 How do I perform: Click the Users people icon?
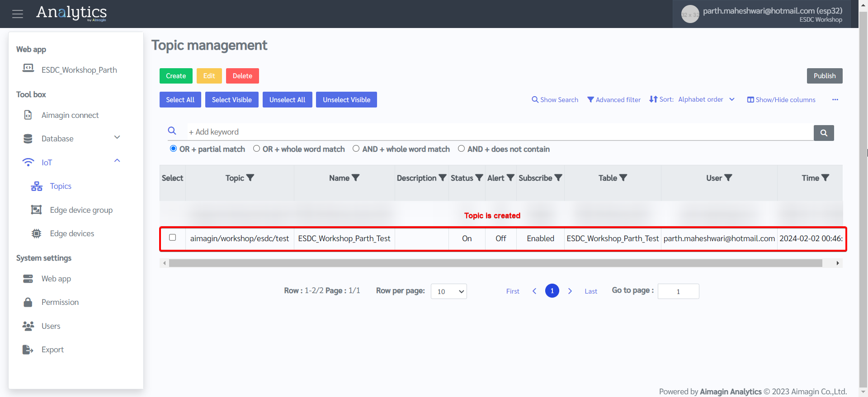[28, 326]
